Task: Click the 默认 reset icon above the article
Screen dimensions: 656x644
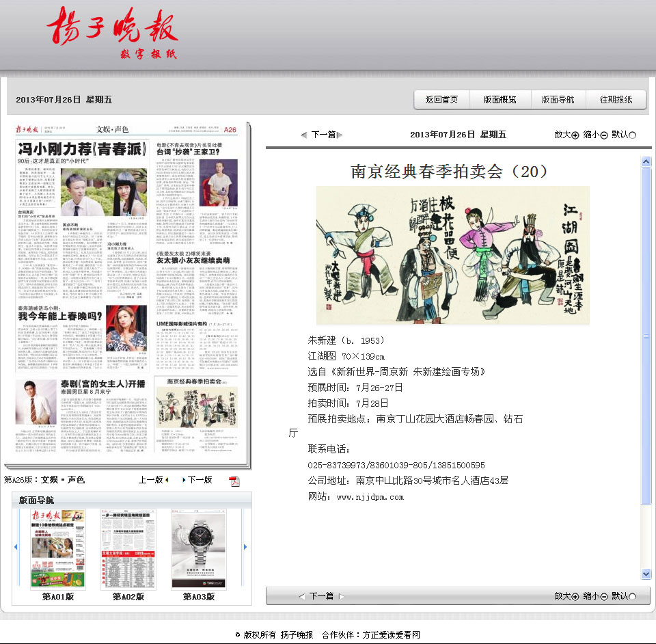Action: [632, 135]
